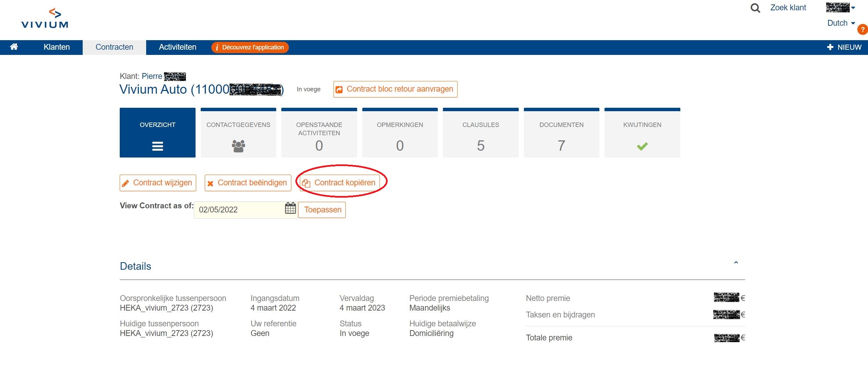868x372 pixels.
Task: Click the View Contract as of label
Action: (156, 206)
